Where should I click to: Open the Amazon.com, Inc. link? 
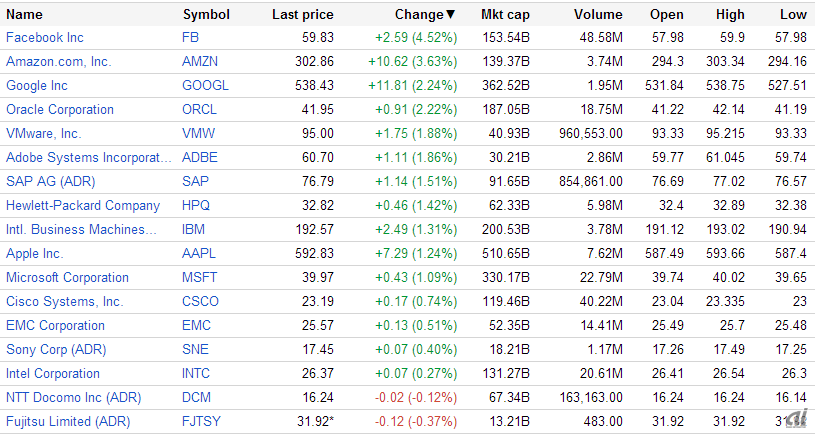click(57, 62)
